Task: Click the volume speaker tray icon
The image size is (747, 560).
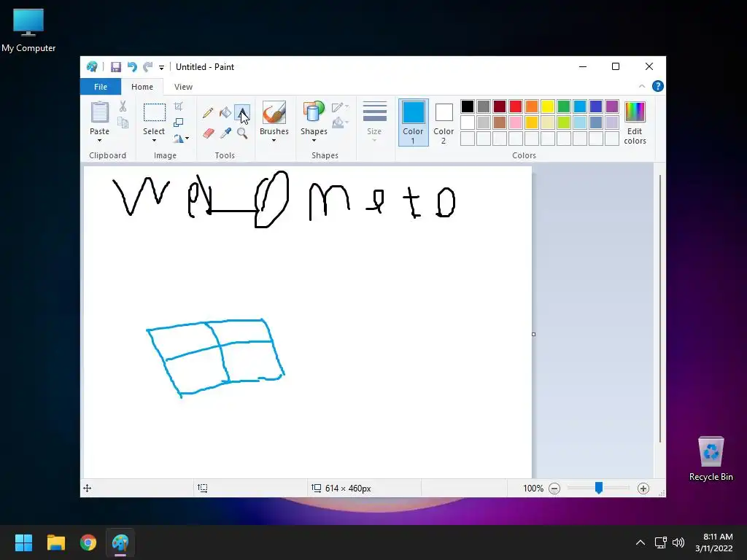Action: 678,542
